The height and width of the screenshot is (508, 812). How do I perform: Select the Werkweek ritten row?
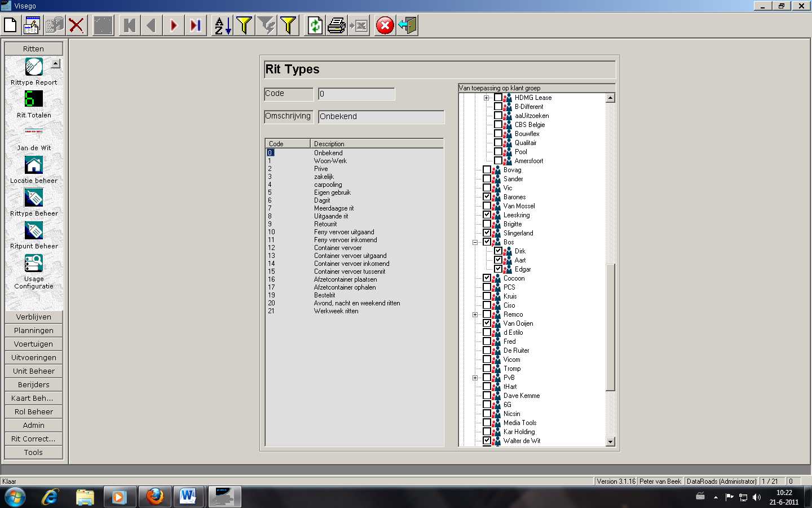click(x=354, y=311)
